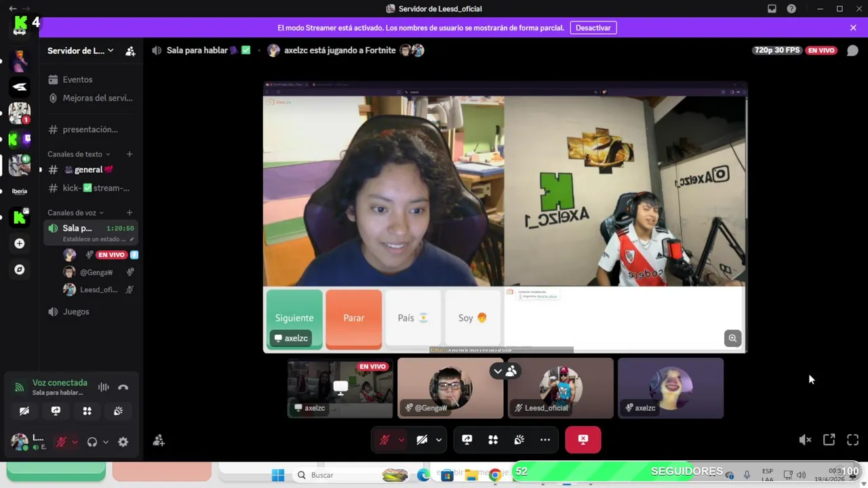Add a channel to Canales de texto

(x=130, y=154)
